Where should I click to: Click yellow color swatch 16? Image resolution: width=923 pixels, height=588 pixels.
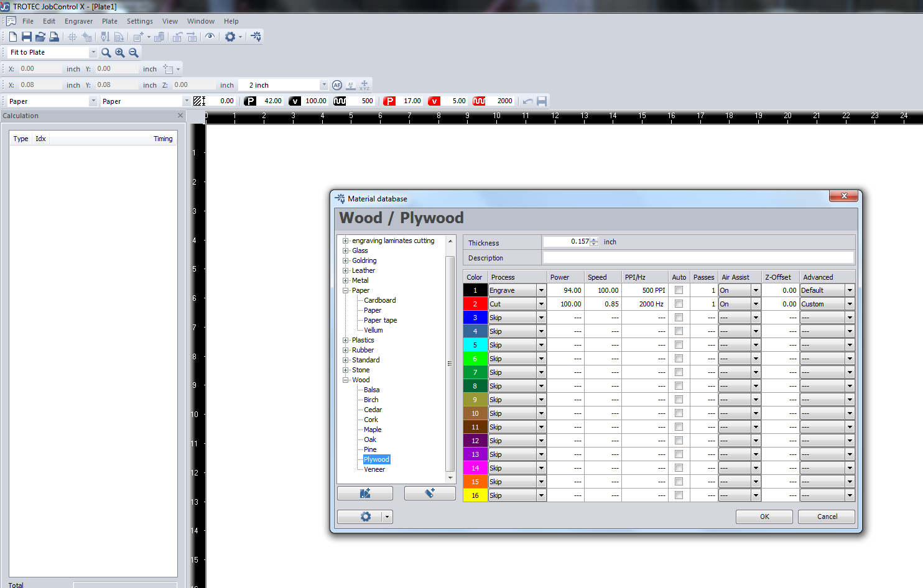coord(475,495)
